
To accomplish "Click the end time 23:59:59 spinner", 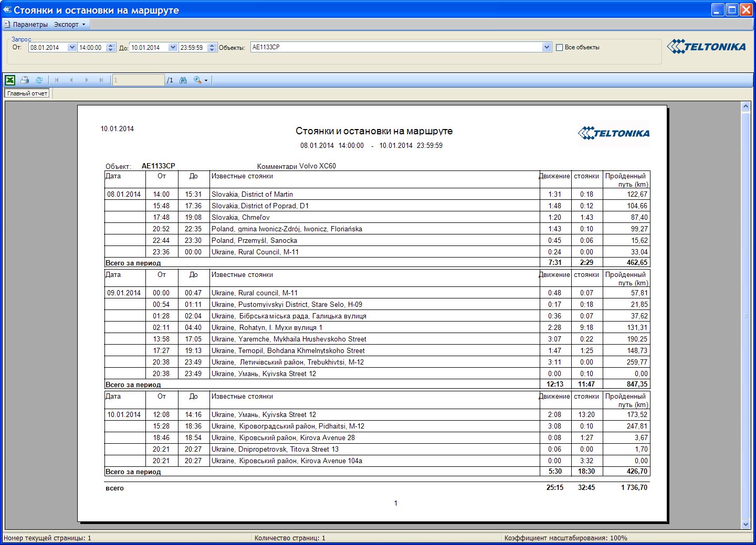I will [x=212, y=47].
